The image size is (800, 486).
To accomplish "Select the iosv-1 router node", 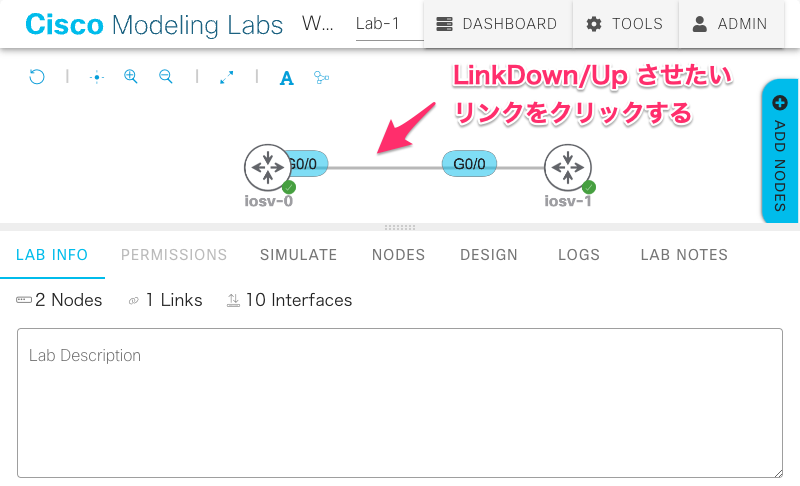I will tap(568, 167).
